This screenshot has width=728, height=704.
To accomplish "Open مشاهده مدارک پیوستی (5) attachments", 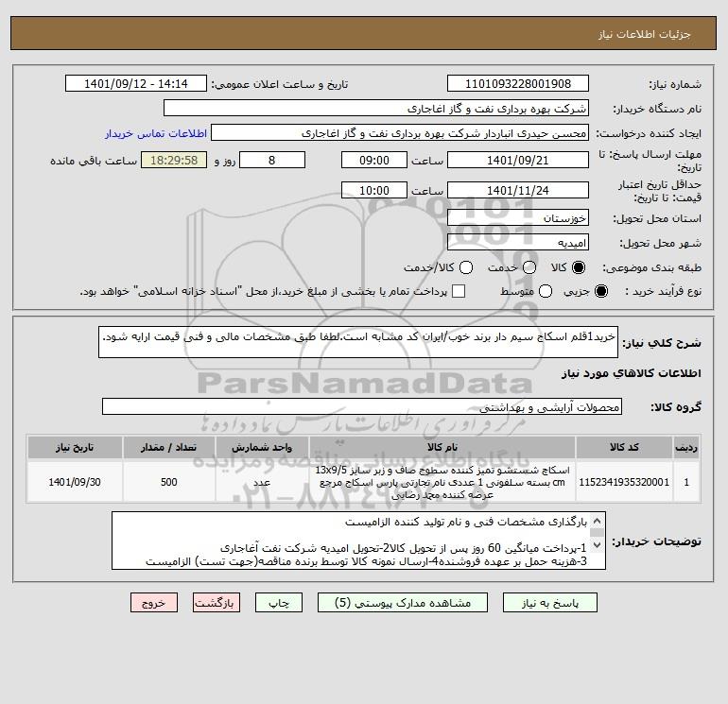I will [403, 603].
